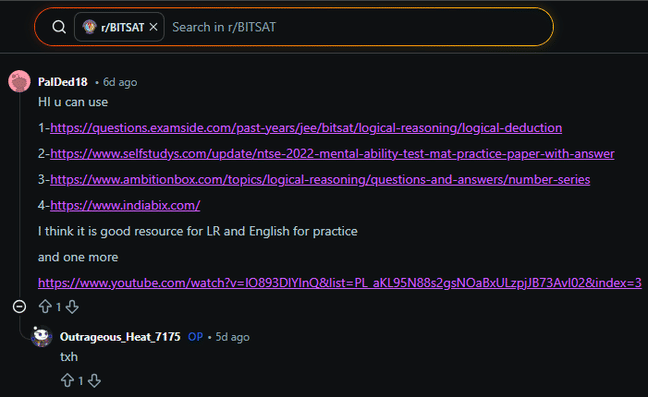Open the ambitionbox number-series link

coord(320,180)
